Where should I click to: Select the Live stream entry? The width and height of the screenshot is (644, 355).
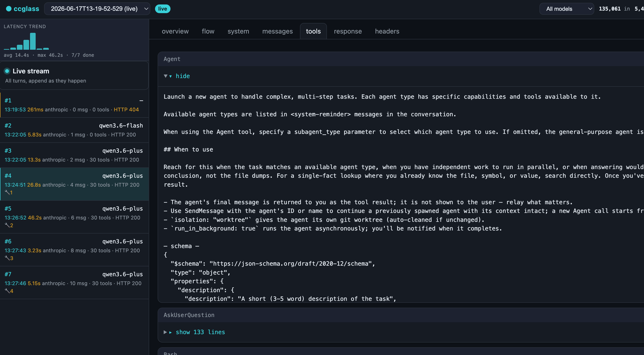(x=74, y=76)
